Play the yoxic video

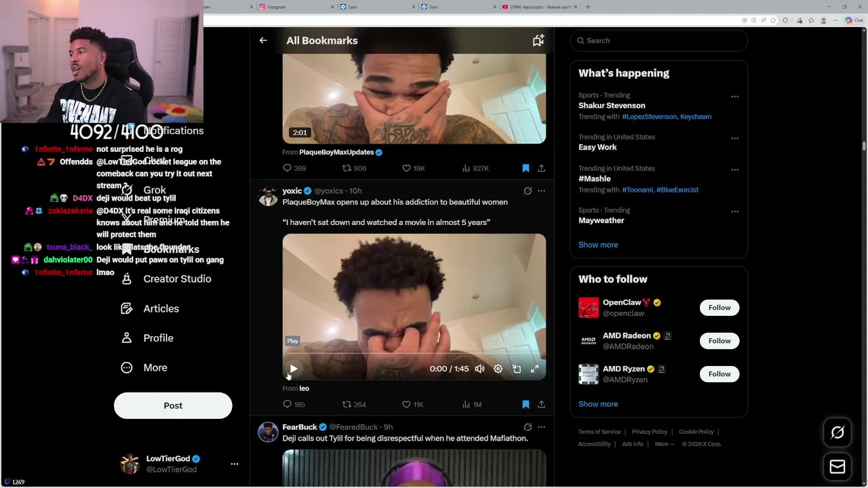[293, 369]
